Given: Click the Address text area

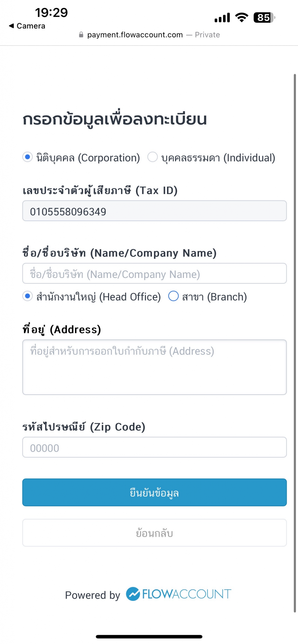Looking at the screenshot, I should [x=154, y=366].
